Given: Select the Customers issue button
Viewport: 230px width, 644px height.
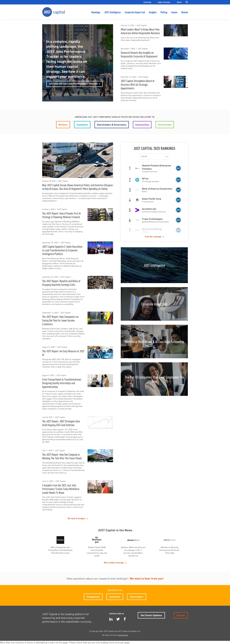Looking at the screenshot, I should coord(82,125).
